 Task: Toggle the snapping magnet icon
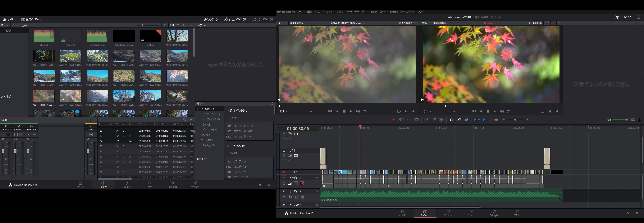click(x=451, y=120)
